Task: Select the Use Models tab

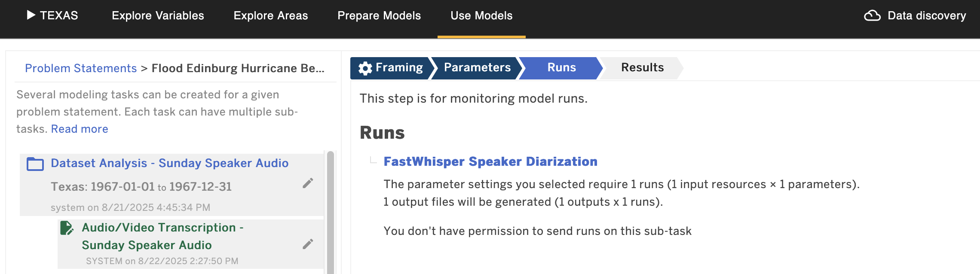Action: coord(481,16)
